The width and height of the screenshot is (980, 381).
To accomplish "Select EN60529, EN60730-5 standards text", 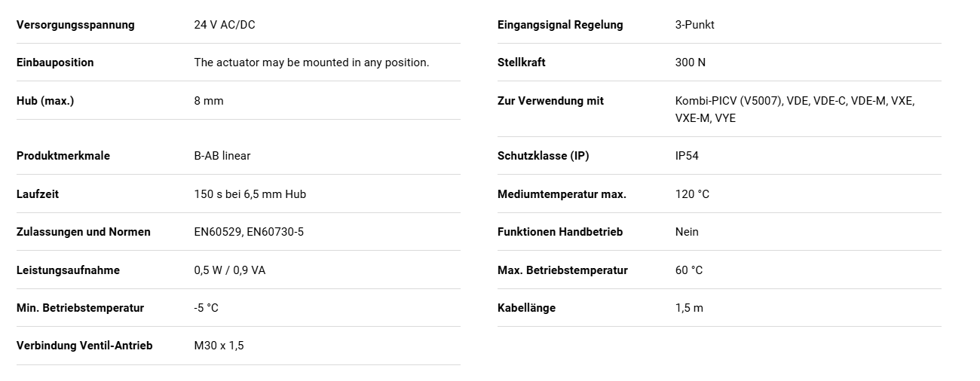I will coord(249,232).
